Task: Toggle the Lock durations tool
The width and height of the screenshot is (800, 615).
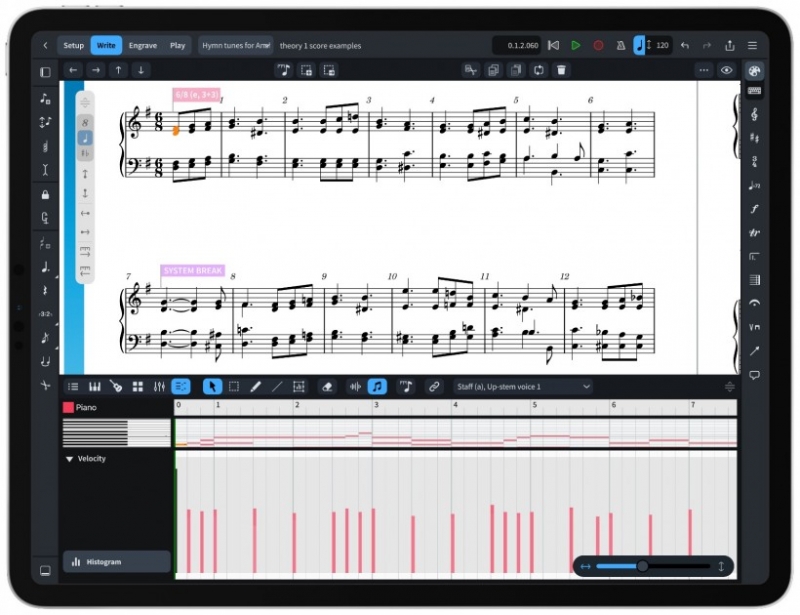Action: pos(45,194)
